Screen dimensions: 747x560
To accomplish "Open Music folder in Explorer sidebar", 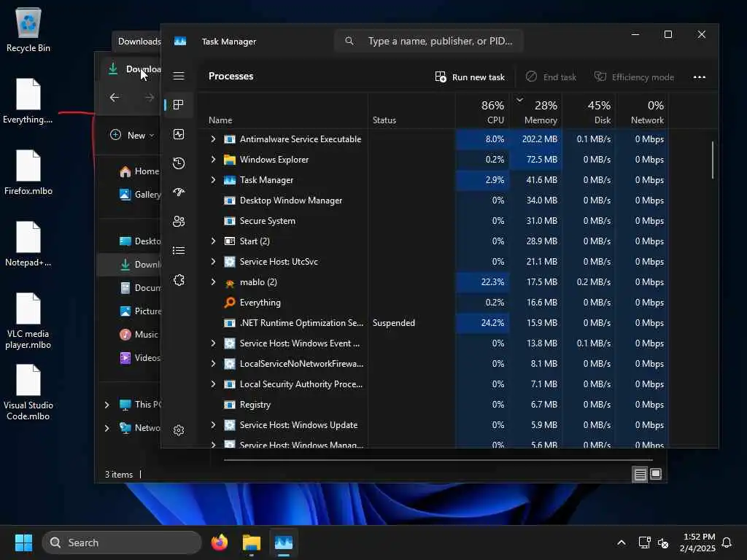I will coord(139,335).
